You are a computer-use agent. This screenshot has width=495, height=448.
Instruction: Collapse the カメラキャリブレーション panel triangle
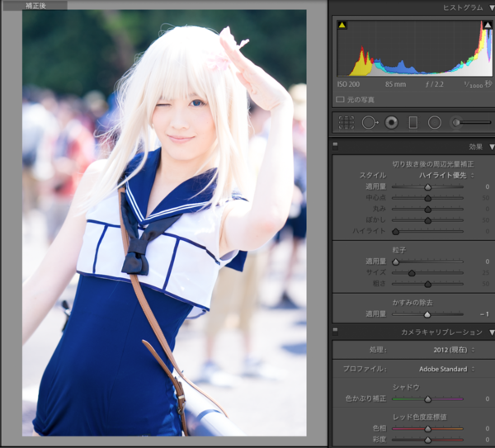492,332
